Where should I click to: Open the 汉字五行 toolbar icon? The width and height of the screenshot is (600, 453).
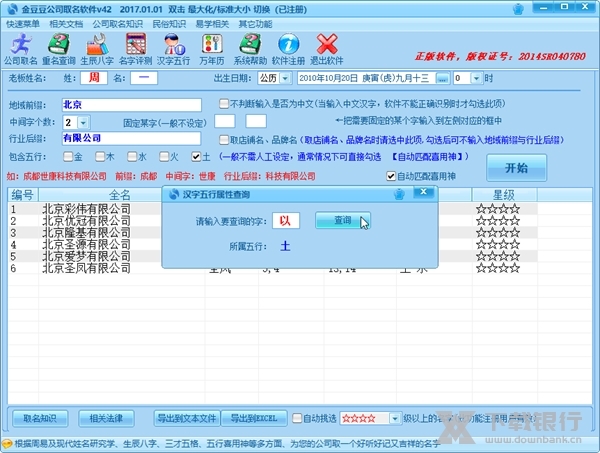pos(173,49)
